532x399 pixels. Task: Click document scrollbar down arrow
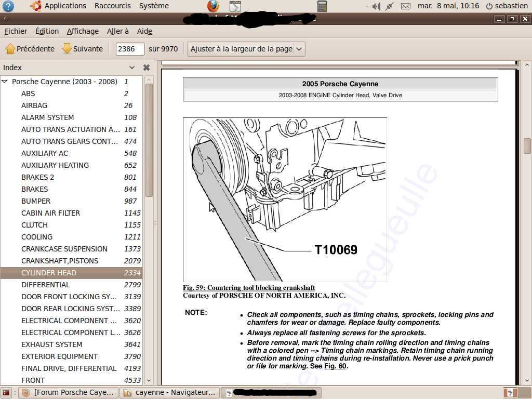point(527,381)
